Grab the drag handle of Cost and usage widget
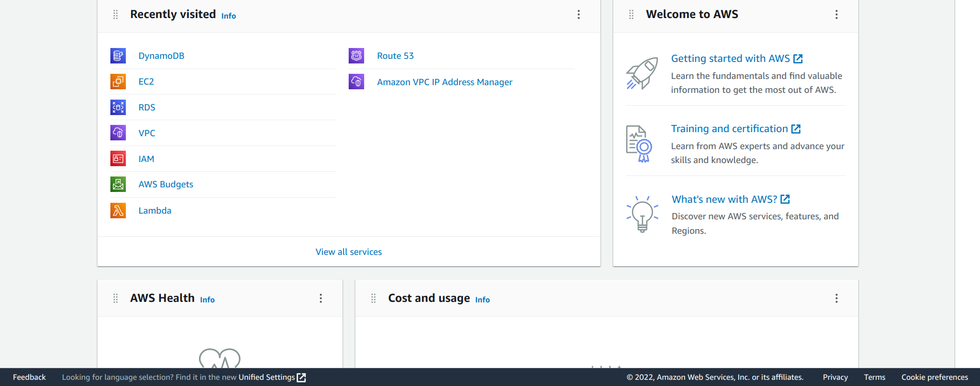 (373, 298)
